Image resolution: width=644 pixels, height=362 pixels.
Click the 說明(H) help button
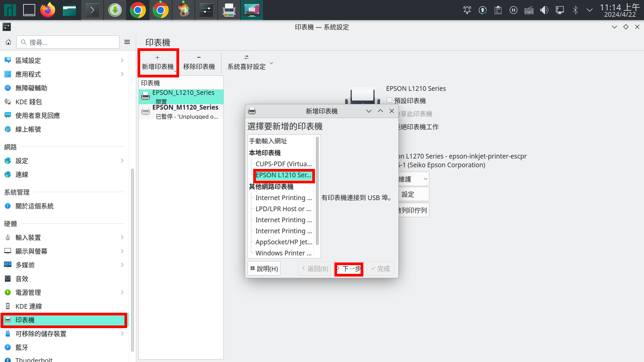click(264, 269)
